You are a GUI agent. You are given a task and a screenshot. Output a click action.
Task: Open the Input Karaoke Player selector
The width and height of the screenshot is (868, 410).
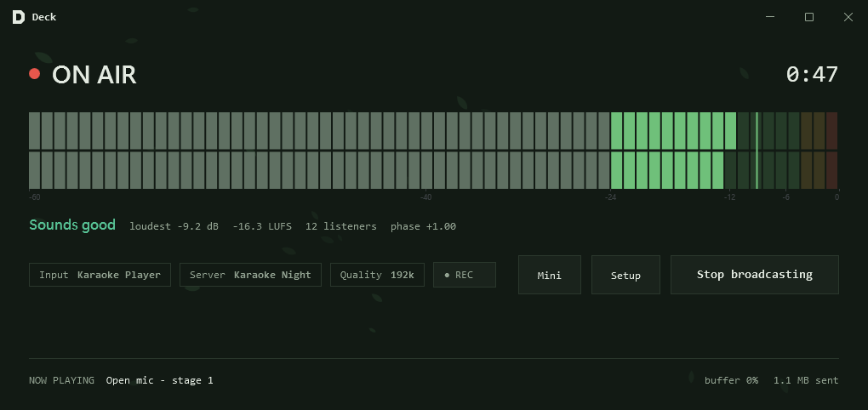(x=100, y=275)
